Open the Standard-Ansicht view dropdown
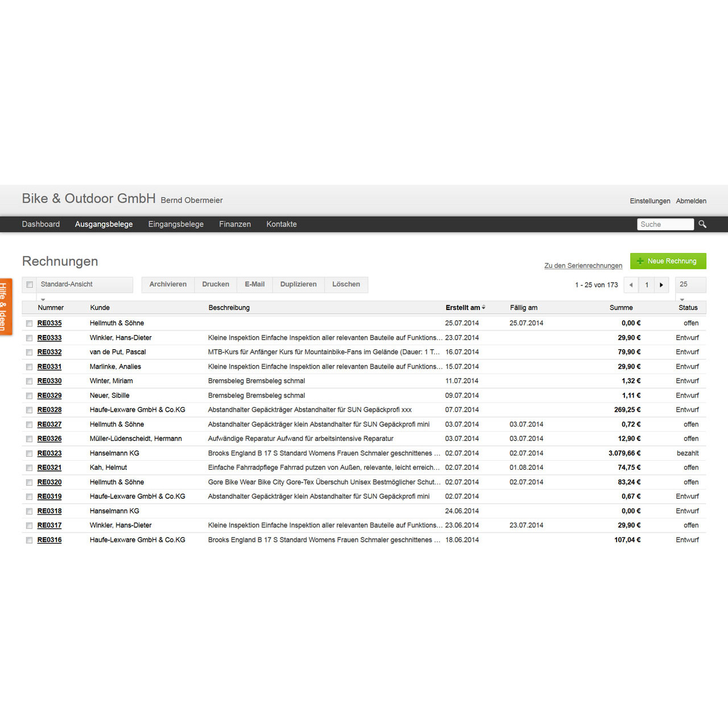The height and width of the screenshot is (728, 728). point(84,284)
